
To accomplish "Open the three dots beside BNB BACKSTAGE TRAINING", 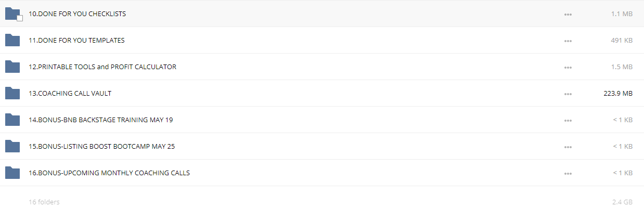I will [x=568, y=120].
